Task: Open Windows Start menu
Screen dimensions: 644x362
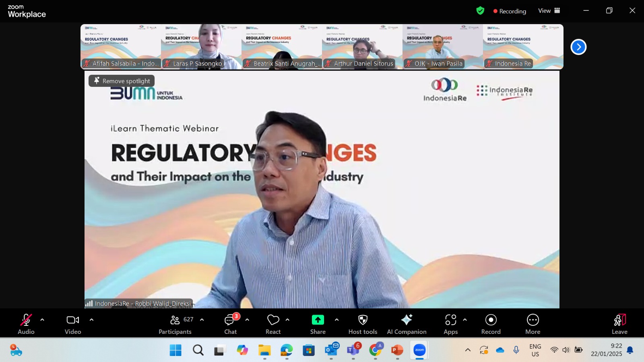Action: pyautogui.click(x=175, y=350)
